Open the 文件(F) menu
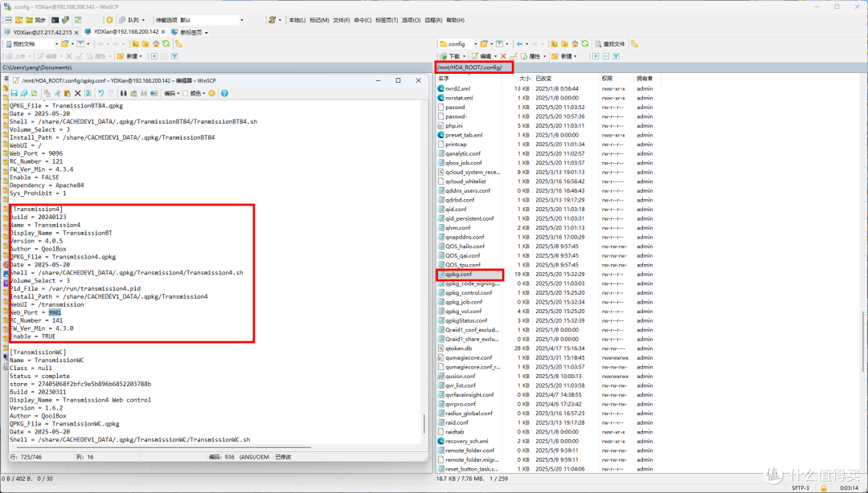868x493 pixels. [341, 20]
